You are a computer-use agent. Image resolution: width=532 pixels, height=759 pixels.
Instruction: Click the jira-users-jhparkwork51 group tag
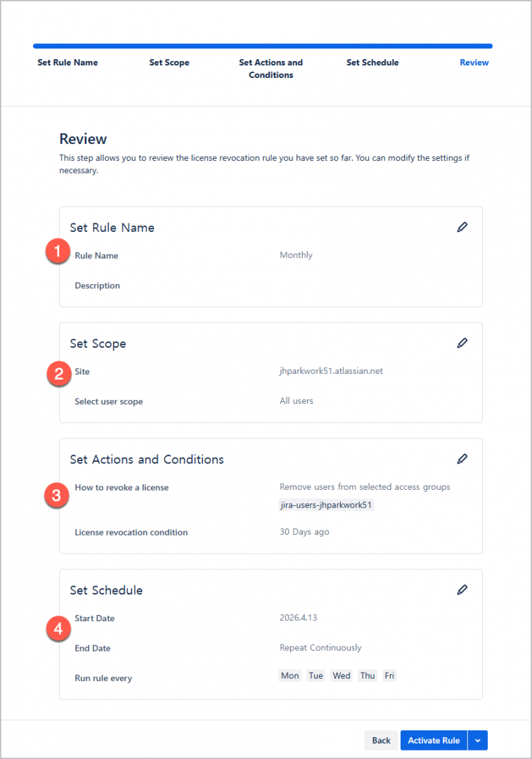327,505
